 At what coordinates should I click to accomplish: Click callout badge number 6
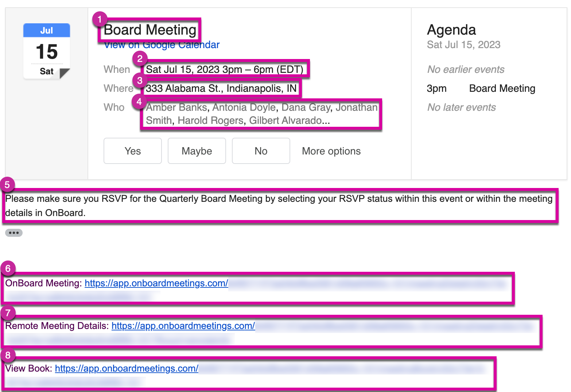[8, 269]
